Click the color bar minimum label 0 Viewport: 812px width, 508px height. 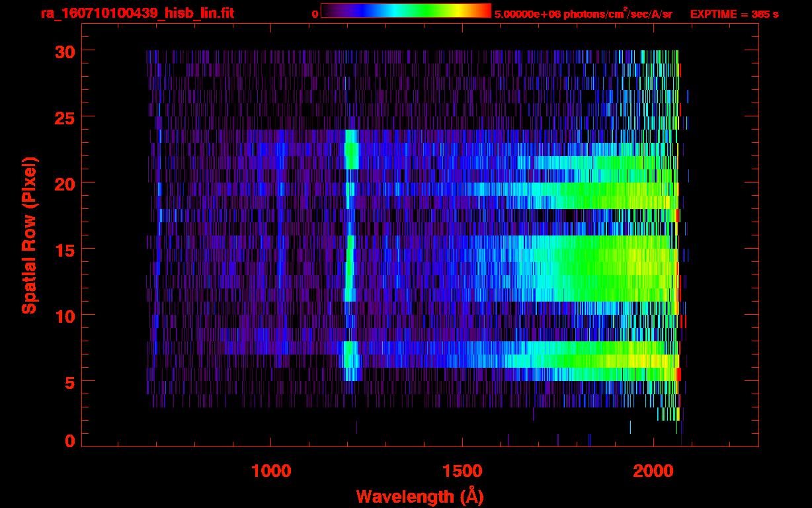(315, 14)
